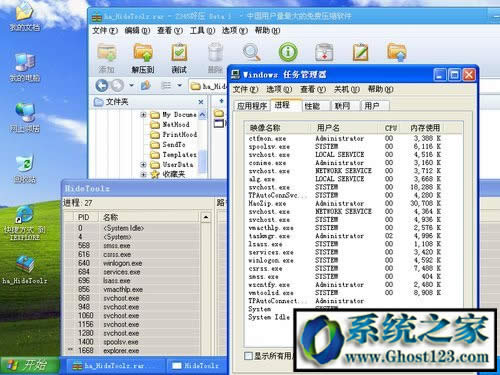Expand the My Documents tree node

pos(143,115)
